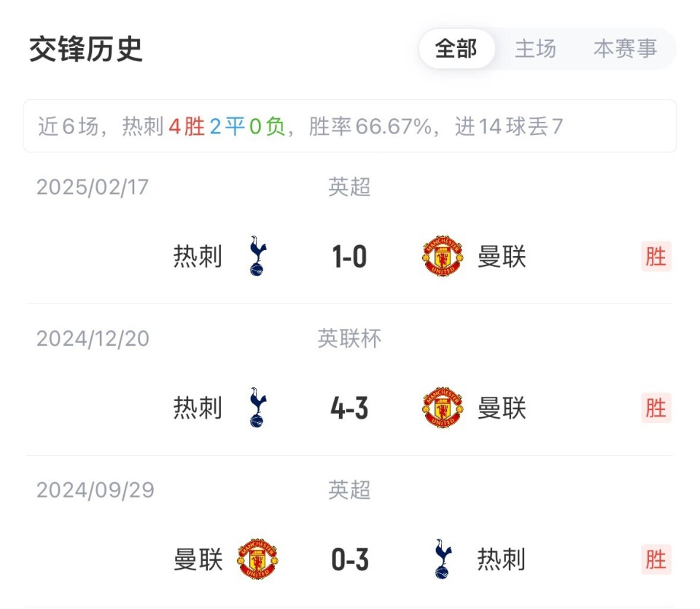Click the 胜 badge beside the 4-3 result
The width and height of the screenshot is (700, 609).
coord(655,408)
